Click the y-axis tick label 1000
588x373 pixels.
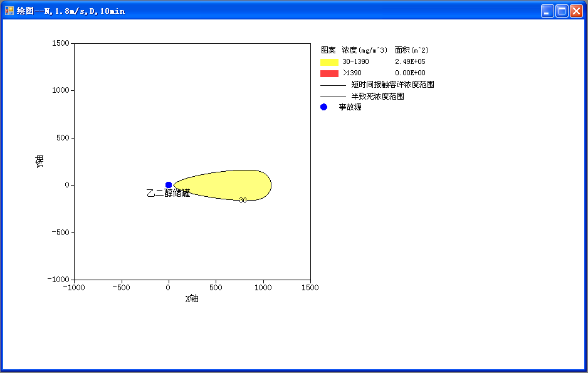pos(61,90)
